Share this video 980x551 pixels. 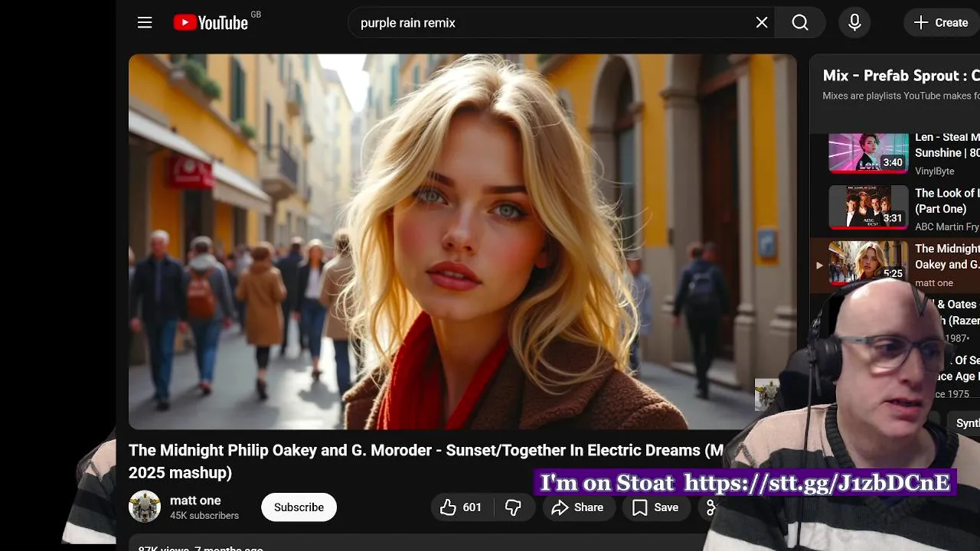pos(577,507)
